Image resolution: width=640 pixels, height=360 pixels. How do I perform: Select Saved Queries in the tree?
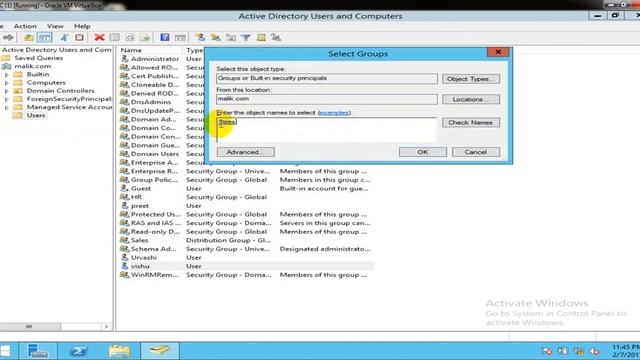[38, 58]
